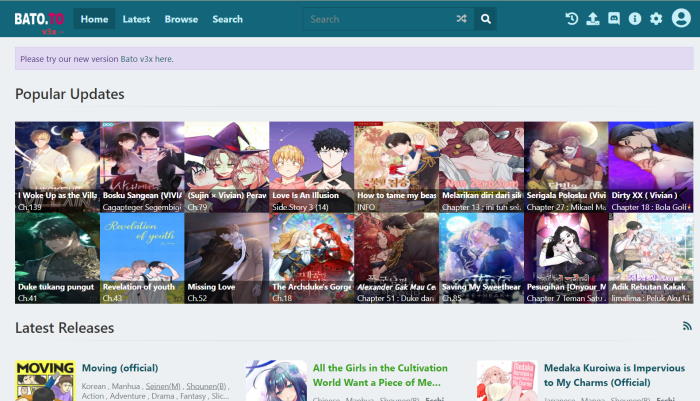This screenshot has height=401, width=700.
Task: Open Saving My Sweetheart cover
Action: tap(481, 258)
